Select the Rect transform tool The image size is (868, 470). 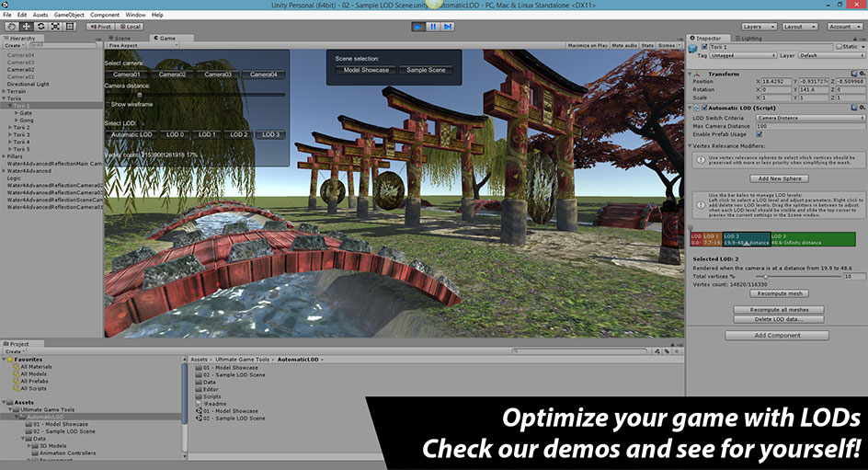click(70, 26)
